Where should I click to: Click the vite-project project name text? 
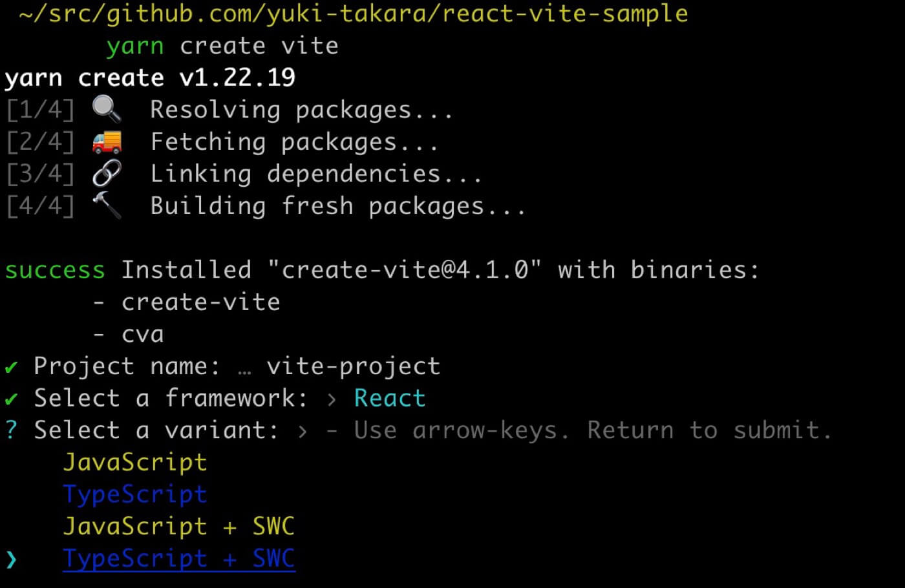point(353,366)
